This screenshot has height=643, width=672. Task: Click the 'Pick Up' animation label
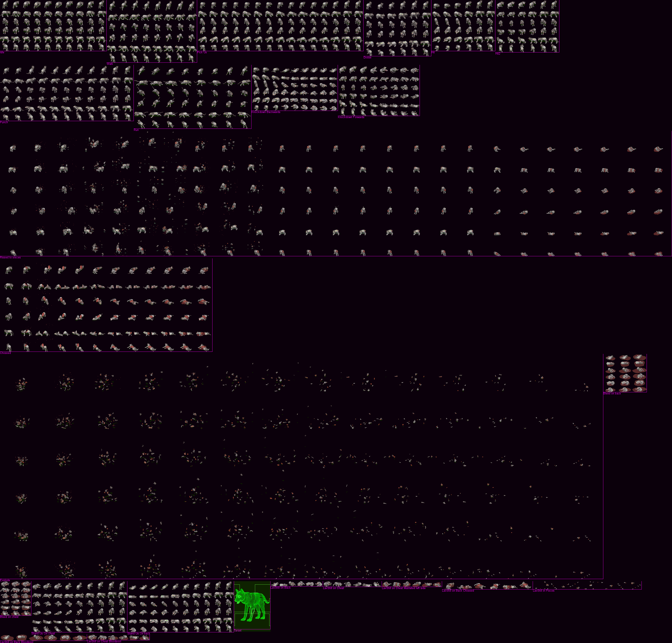pos(202,52)
